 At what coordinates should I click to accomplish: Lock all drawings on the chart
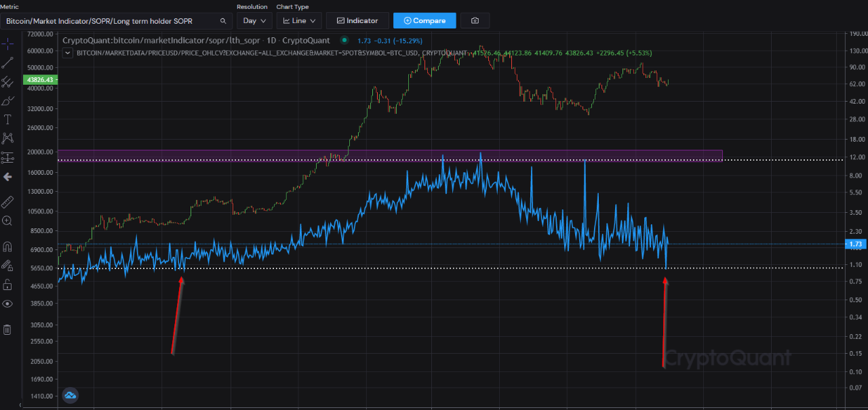pos(8,284)
